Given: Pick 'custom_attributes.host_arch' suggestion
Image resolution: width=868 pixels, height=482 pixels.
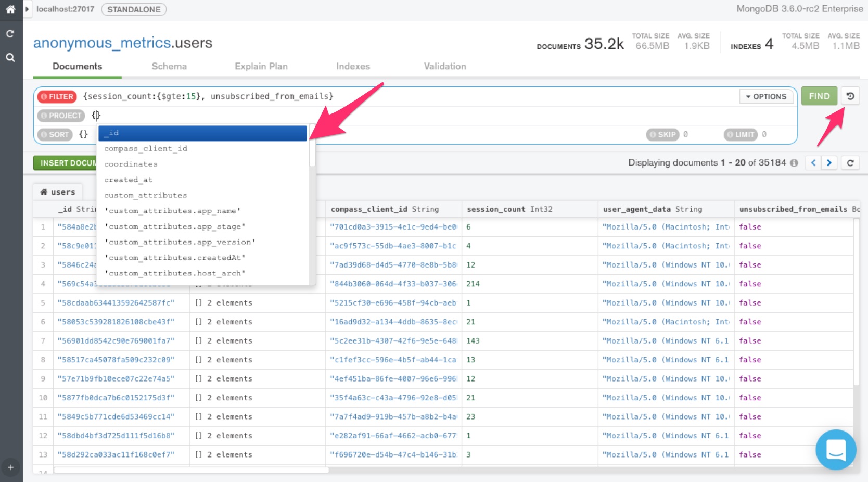Looking at the screenshot, I should coord(202,274).
